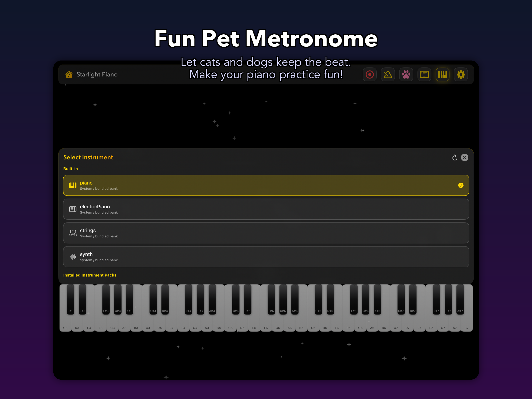Viewport: 532px width, 399px height.
Task: Select the piano instrument row
Action: click(x=266, y=185)
